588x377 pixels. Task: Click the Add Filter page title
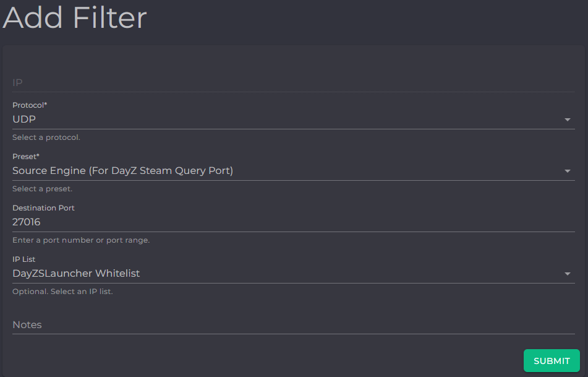[73, 18]
